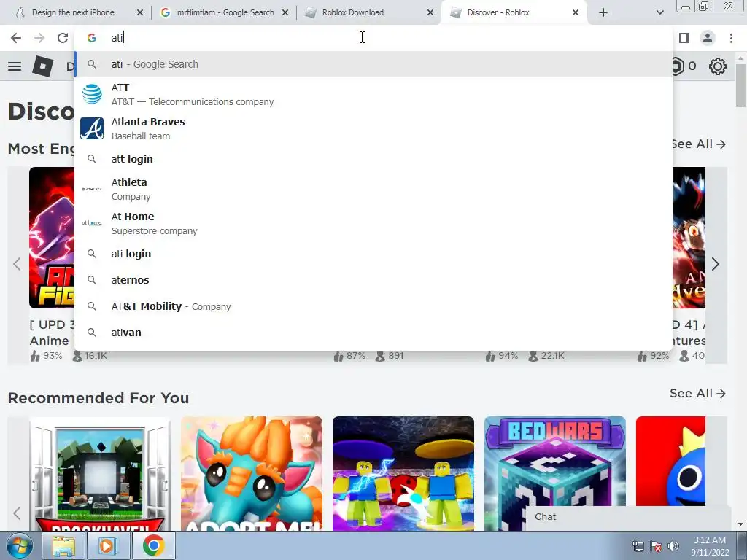This screenshot has width=747, height=560.
Task: Click in the address bar with 'ati'
Action: 373,38
